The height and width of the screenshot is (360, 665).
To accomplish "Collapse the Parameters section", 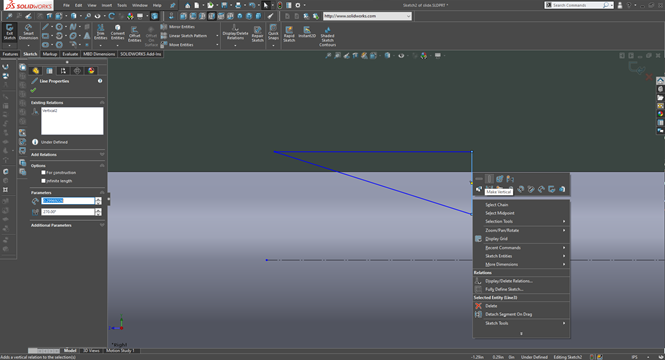I will pos(102,193).
